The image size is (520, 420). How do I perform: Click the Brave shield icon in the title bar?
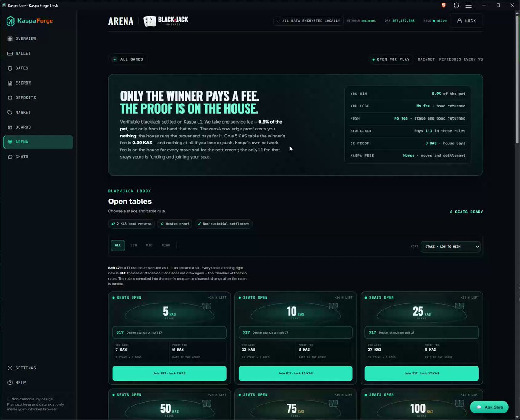click(444, 5)
